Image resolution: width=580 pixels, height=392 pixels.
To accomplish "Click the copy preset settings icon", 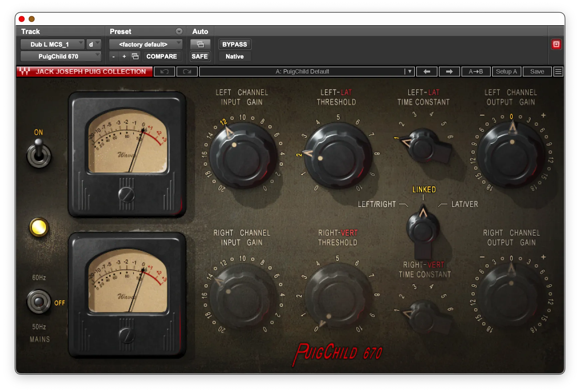I will click(x=135, y=56).
